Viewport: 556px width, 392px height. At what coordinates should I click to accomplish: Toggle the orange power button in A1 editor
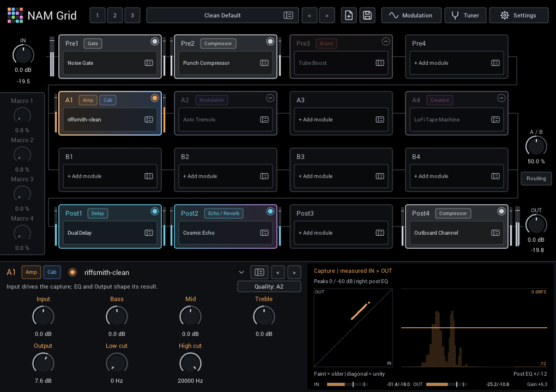(x=72, y=272)
